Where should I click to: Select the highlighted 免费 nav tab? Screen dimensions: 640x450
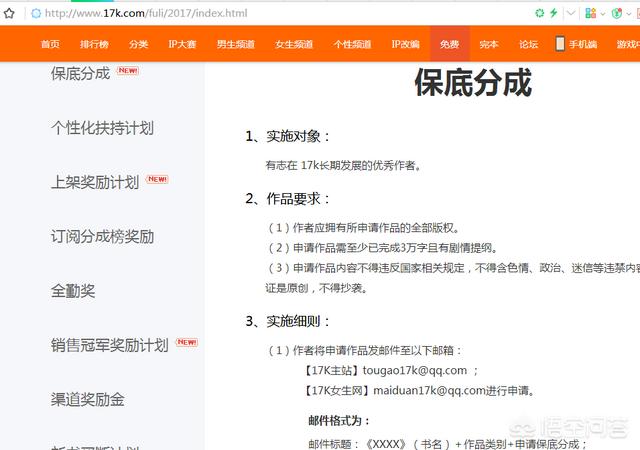[x=450, y=44]
